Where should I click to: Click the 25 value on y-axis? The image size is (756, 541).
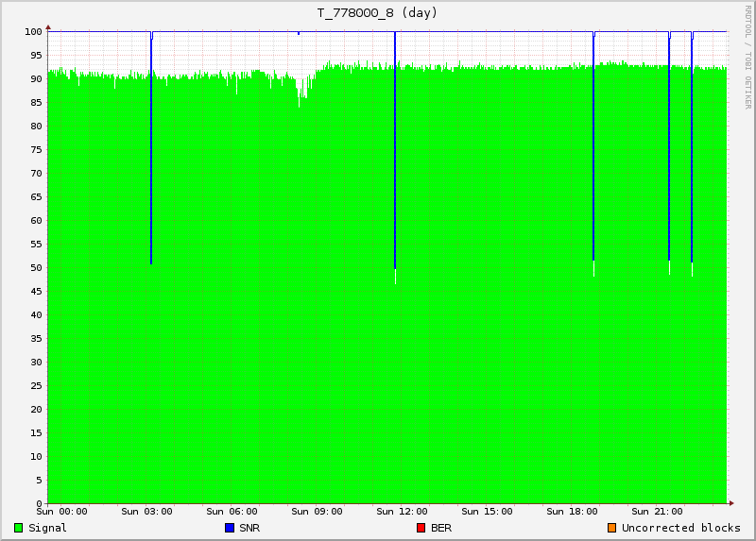pos(36,386)
